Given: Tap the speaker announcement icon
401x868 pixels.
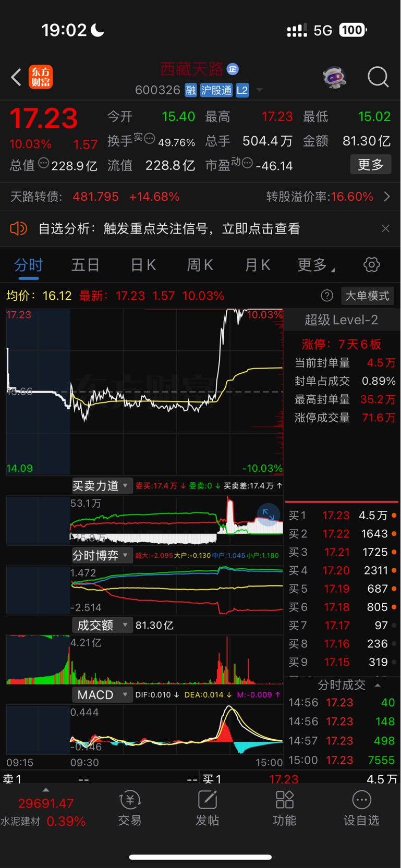Looking at the screenshot, I should [x=19, y=228].
